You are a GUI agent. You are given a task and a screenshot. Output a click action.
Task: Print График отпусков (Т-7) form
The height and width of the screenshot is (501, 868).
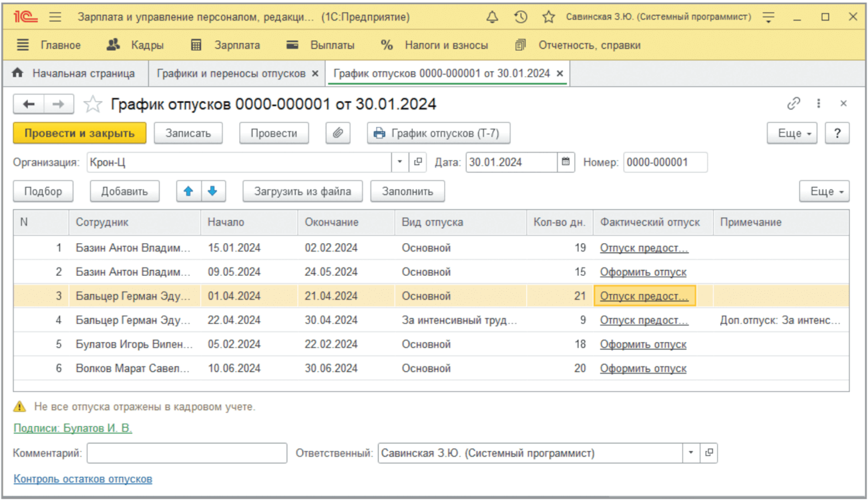pos(438,133)
